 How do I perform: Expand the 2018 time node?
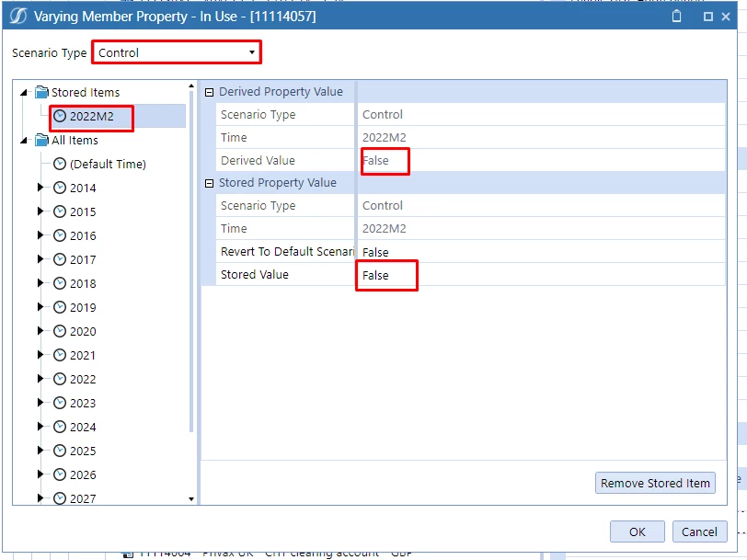point(40,283)
